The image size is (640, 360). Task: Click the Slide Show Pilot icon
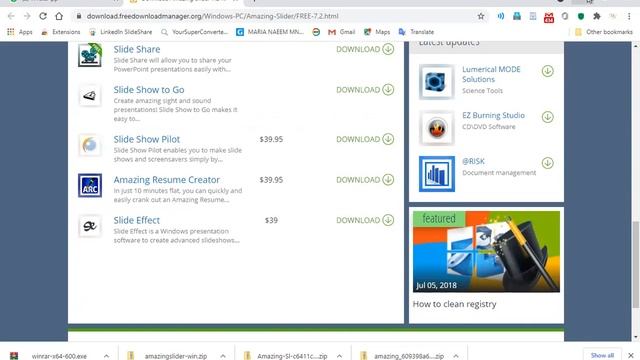pyautogui.click(x=90, y=145)
